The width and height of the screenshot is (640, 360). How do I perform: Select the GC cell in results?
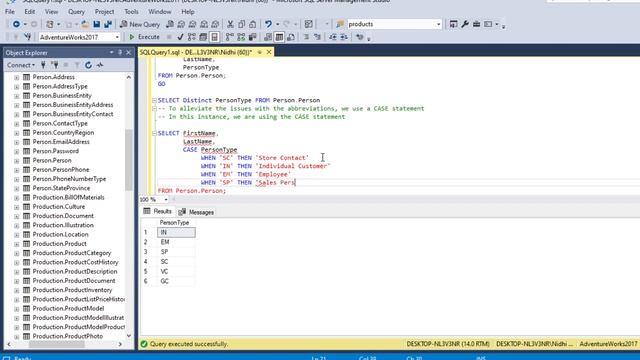(176, 281)
